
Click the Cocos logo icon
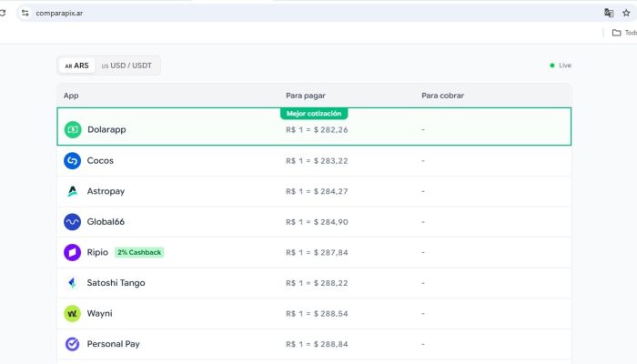72,161
